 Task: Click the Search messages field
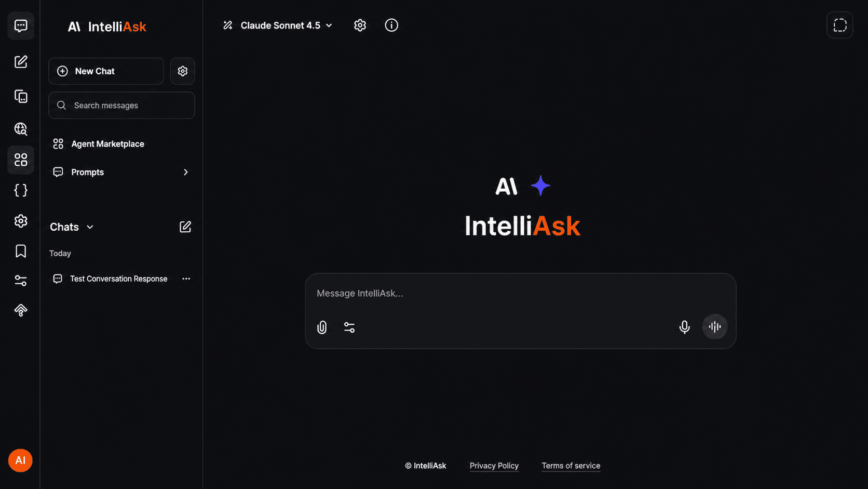[x=121, y=105]
